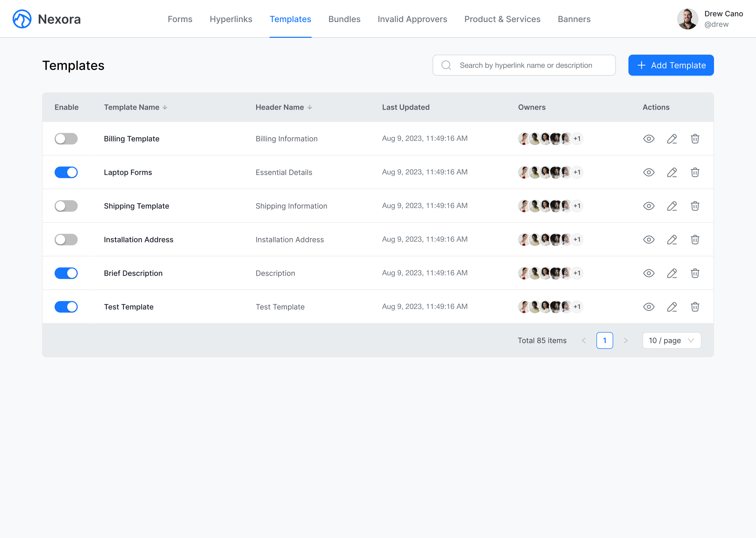This screenshot has height=538, width=756.
Task: Sort by Template Name column arrow
Action: [x=165, y=108]
